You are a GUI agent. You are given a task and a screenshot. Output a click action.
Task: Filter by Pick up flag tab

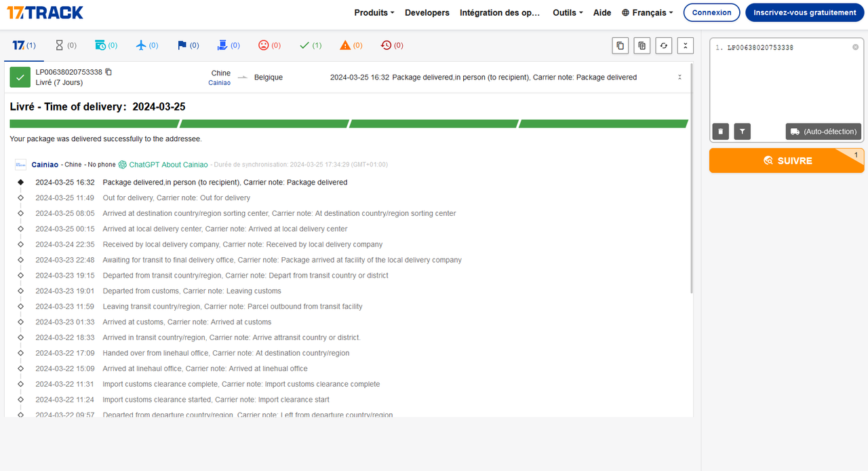(188, 45)
